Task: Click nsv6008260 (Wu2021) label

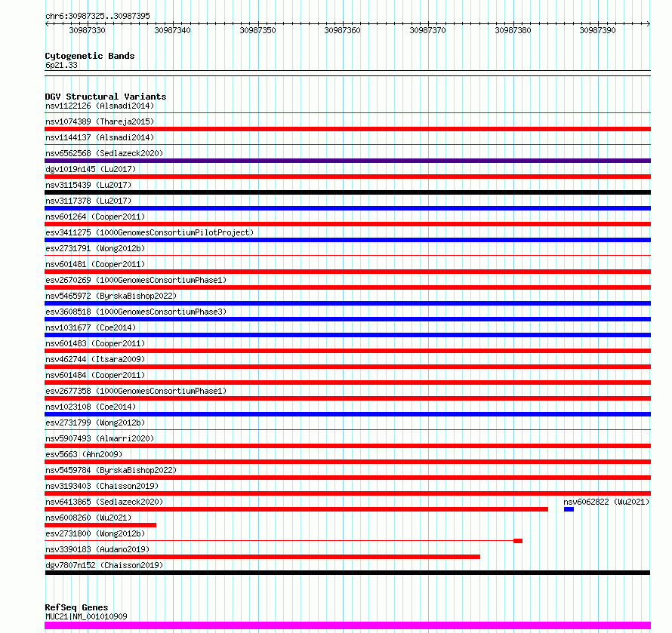Action: coord(88,518)
